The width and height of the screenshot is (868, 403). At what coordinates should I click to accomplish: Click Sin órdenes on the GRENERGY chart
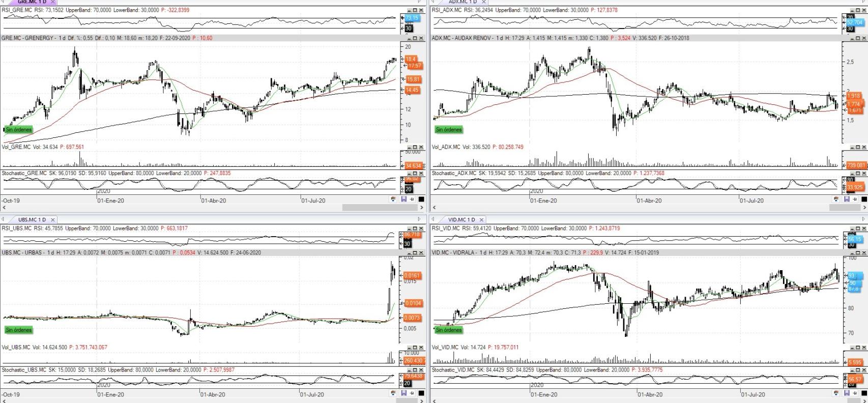pos(19,130)
